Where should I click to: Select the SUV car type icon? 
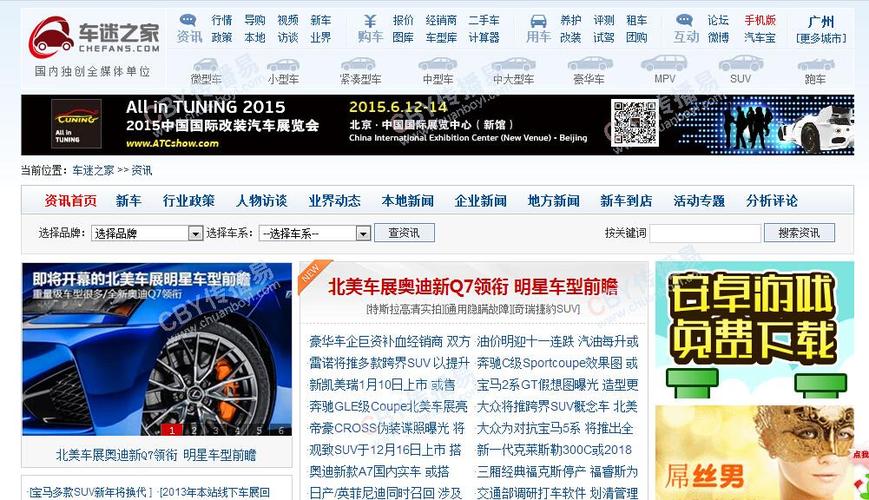[x=740, y=63]
